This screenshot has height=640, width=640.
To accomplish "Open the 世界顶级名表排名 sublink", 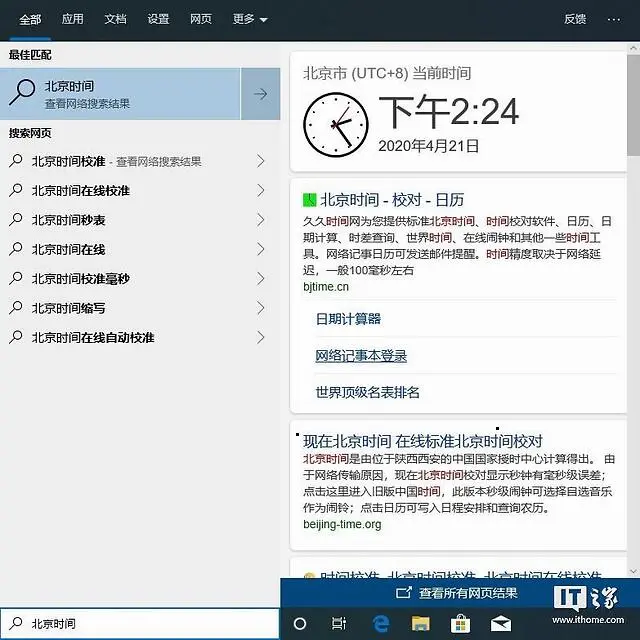I will click(367, 392).
